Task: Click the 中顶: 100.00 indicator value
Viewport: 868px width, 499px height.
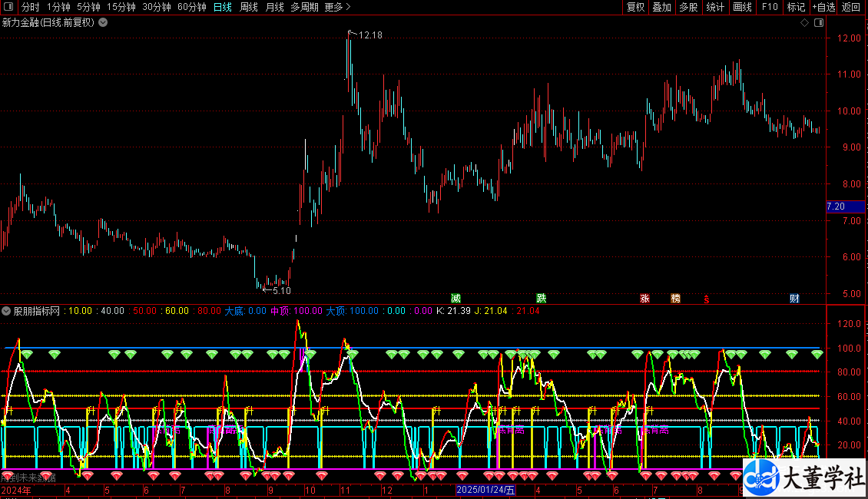Action: click(297, 311)
